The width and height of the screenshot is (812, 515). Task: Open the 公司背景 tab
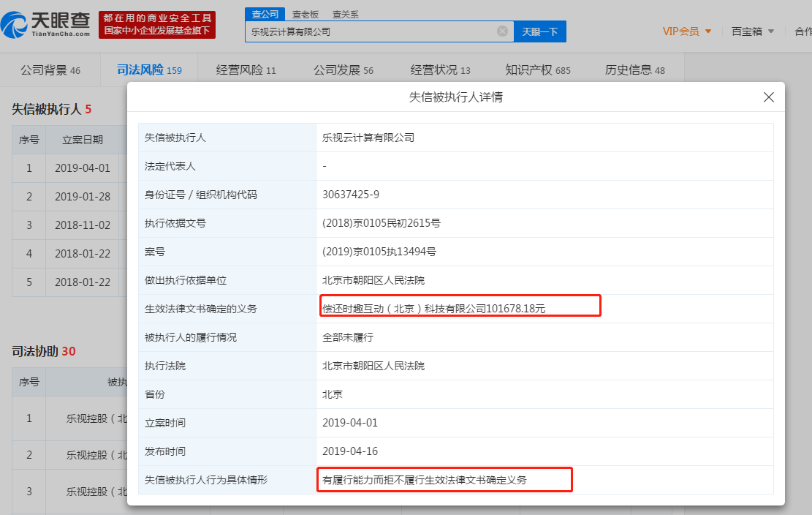tap(50, 70)
